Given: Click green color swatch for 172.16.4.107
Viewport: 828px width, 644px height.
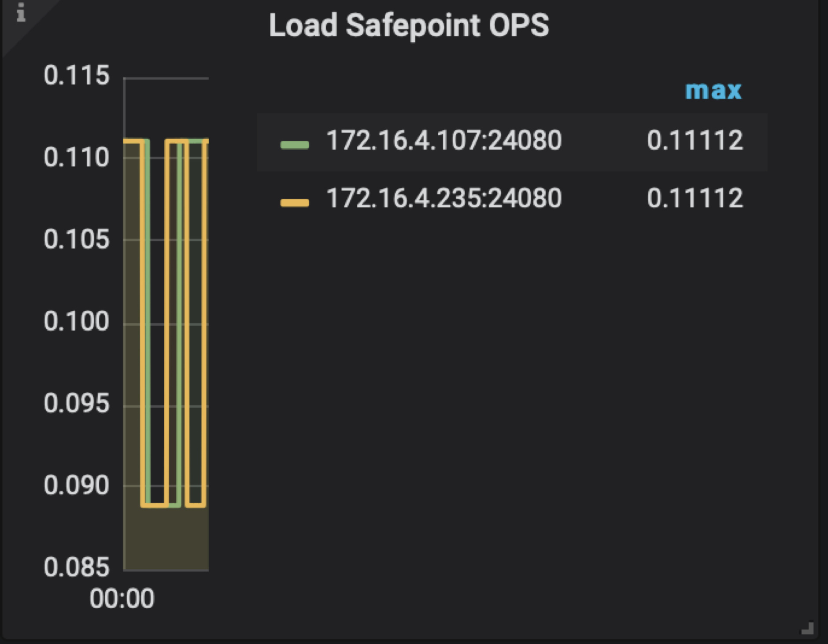Looking at the screenshot, I should pyautogui.click(x=295, y=144).
